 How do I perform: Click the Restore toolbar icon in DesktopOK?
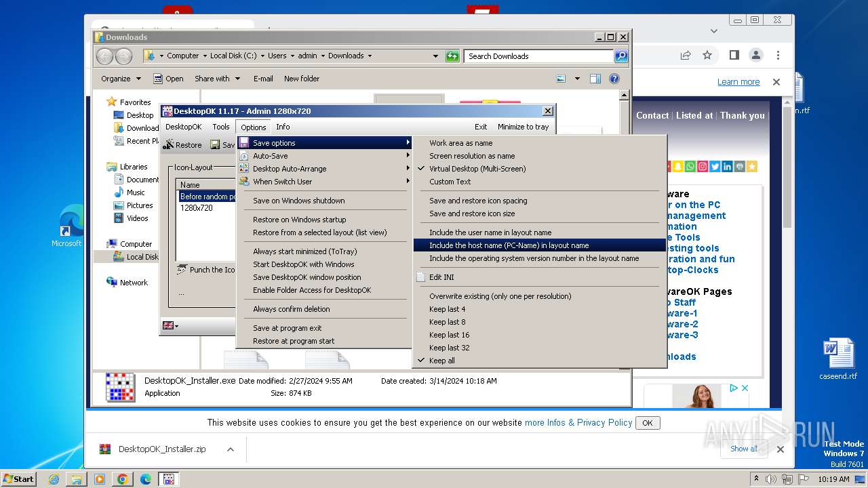coord(169,144)
